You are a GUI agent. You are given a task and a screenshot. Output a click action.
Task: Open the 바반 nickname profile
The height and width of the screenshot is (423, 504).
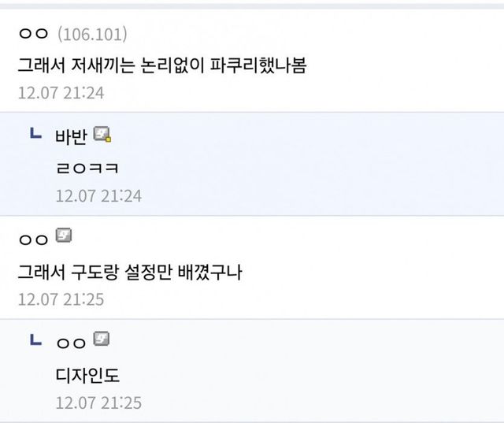coord(72,136)
